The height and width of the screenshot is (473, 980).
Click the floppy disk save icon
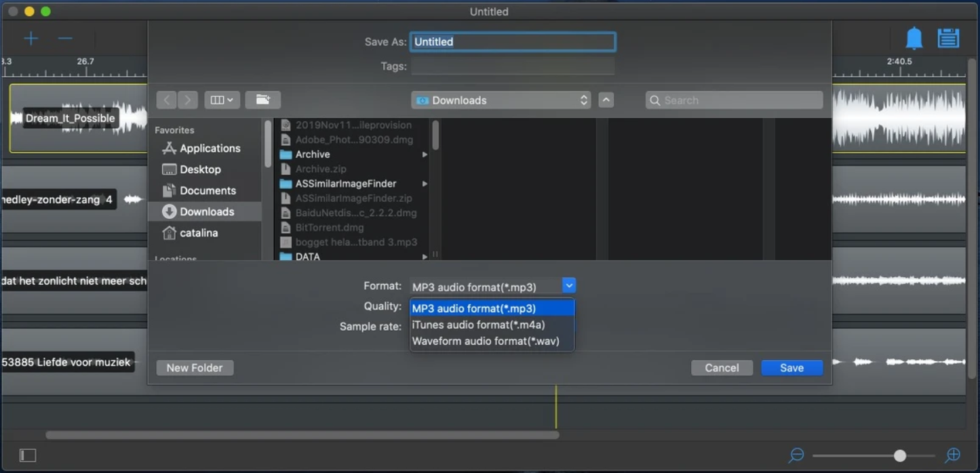(948, 39)
